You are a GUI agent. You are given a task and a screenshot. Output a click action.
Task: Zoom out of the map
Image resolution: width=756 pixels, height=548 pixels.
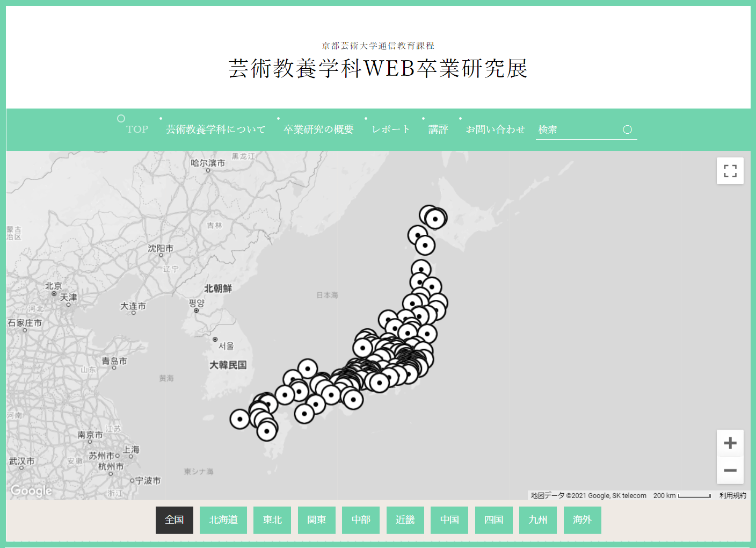[730, 471]
